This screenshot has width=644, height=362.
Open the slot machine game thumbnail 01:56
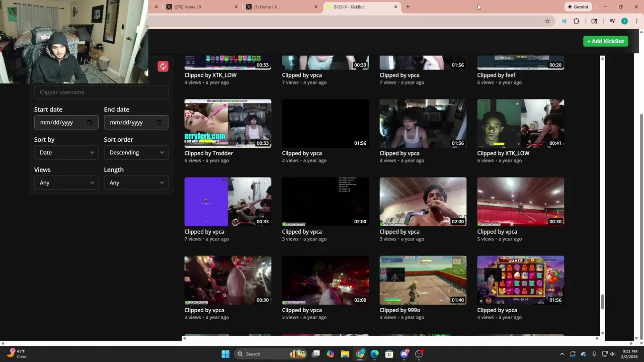[x=521, y=280]
